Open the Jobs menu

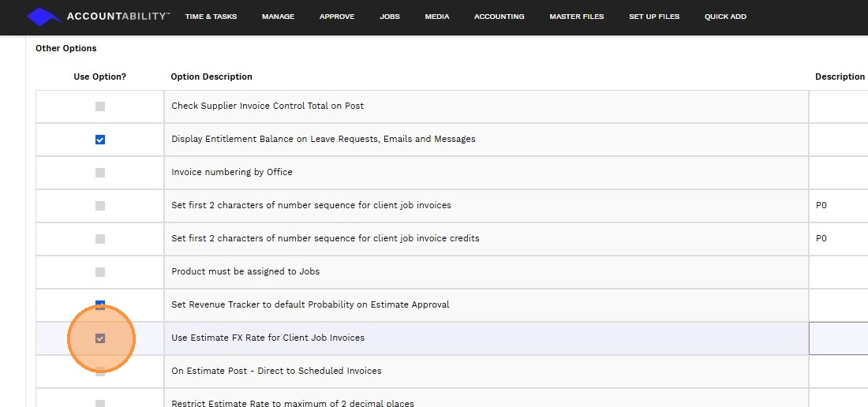390,17
